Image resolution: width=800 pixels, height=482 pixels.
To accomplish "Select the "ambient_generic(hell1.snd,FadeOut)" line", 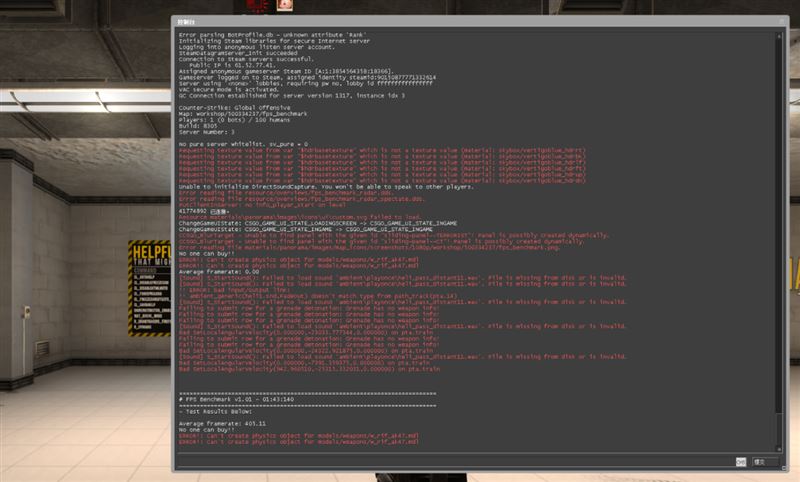I will (318, 296).
